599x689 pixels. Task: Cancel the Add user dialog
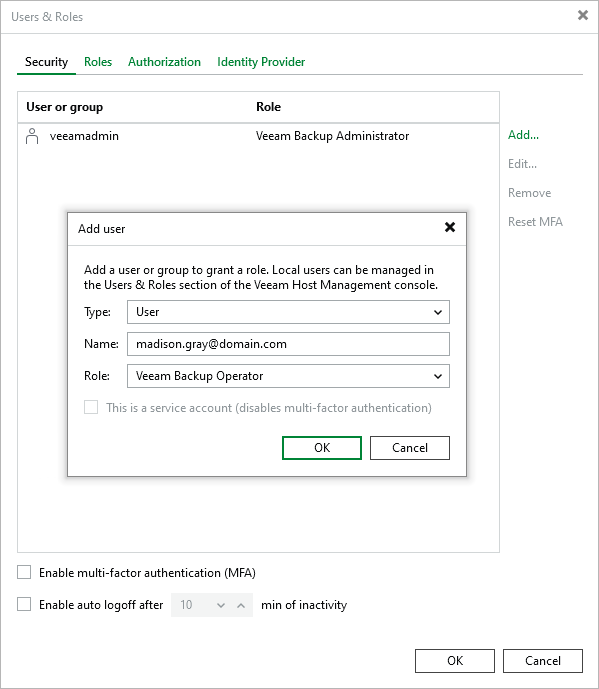point(410,448)
